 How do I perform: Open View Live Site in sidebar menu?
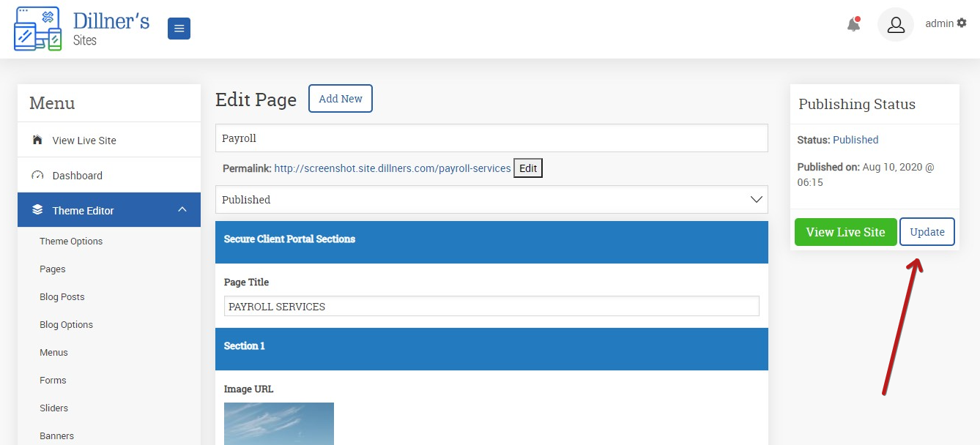(109, 140)
